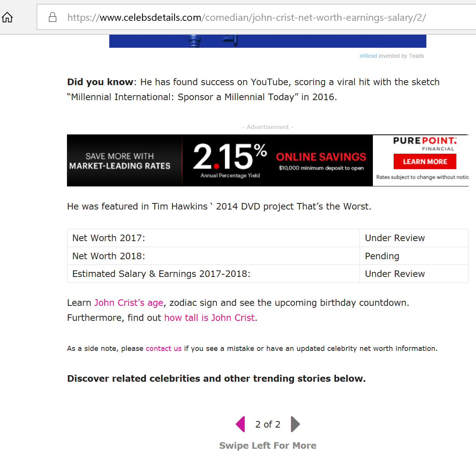Open the how tall is John Crist link
The width and height of the screenshot is (476, 468).
tap(209, 318)
